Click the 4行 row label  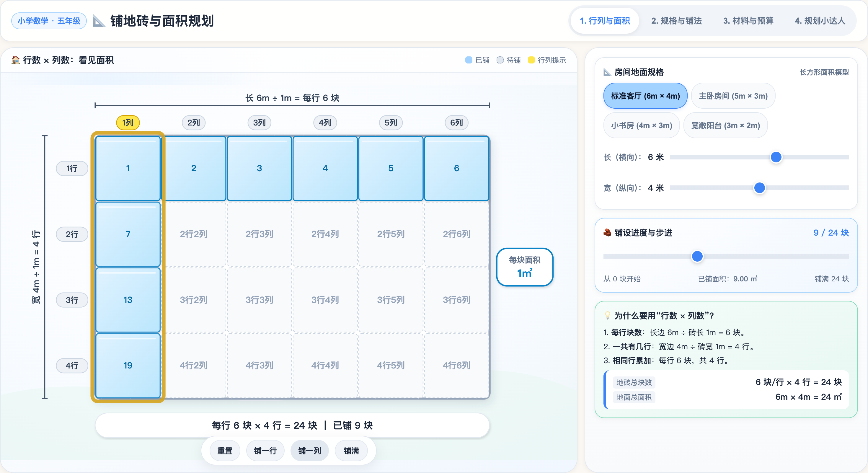[72, 366]
